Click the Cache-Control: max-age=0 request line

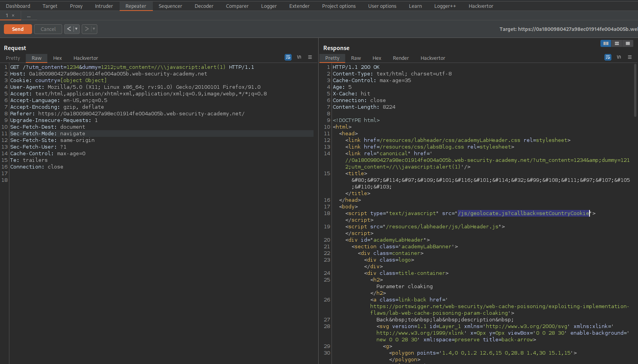[48, 153]
